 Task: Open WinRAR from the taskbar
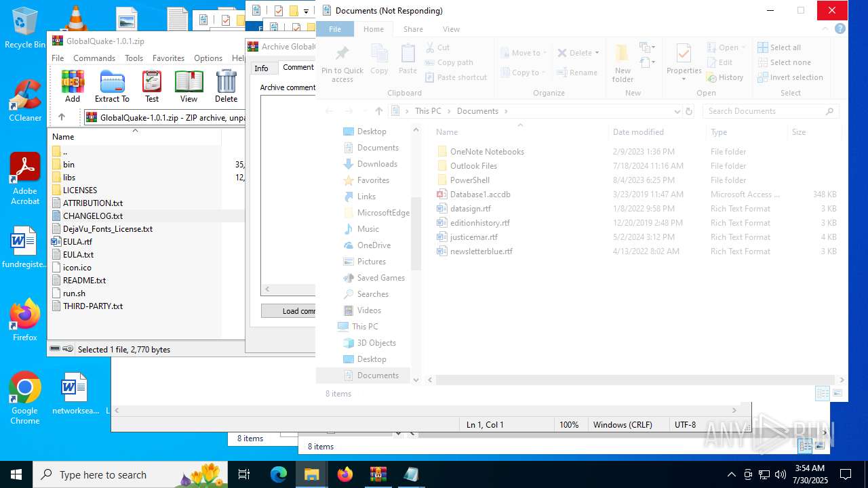[378, 474]
